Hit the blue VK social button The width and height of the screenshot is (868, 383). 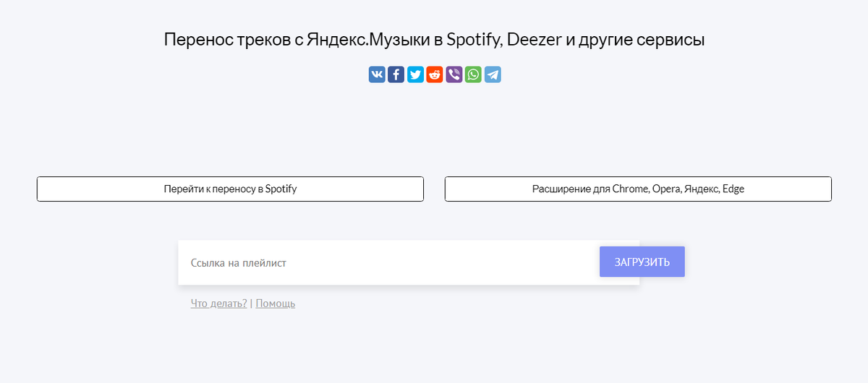click(x=377, y=74)
